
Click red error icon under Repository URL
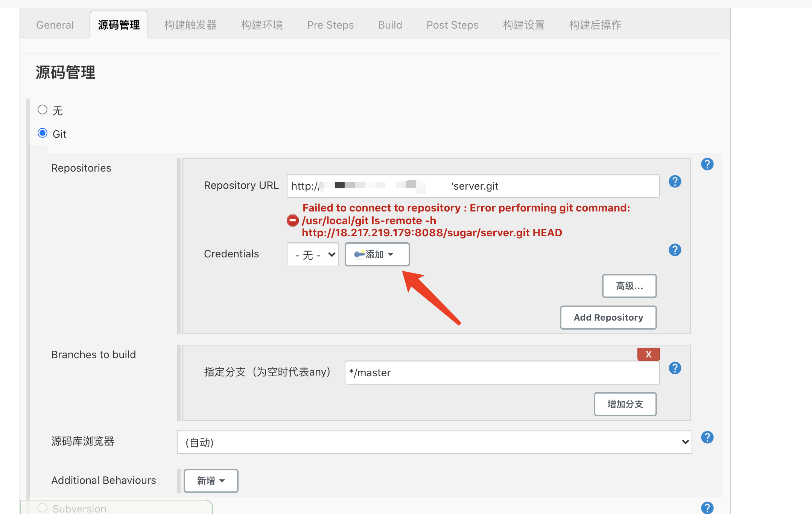tap(292, 221)
